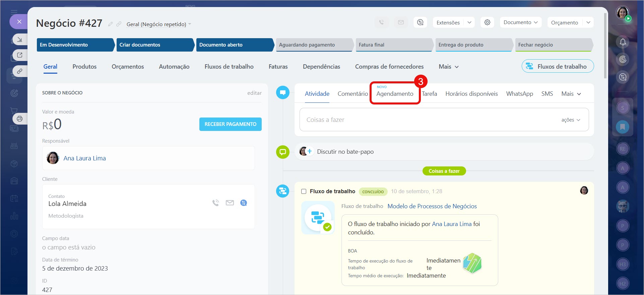
Task: Expand the Documento dropdown
Action: pyautogui.click(x=520, y=22)
